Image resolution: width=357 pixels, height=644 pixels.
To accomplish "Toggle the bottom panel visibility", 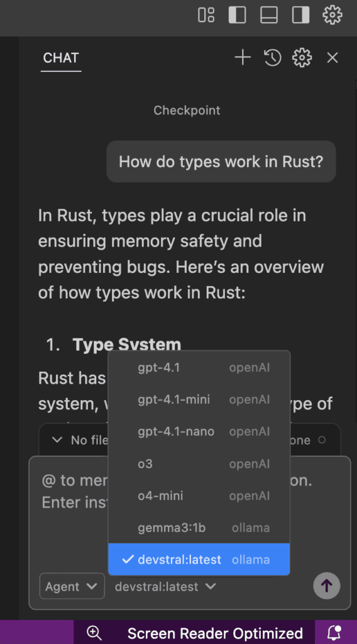I will [269, 15].
